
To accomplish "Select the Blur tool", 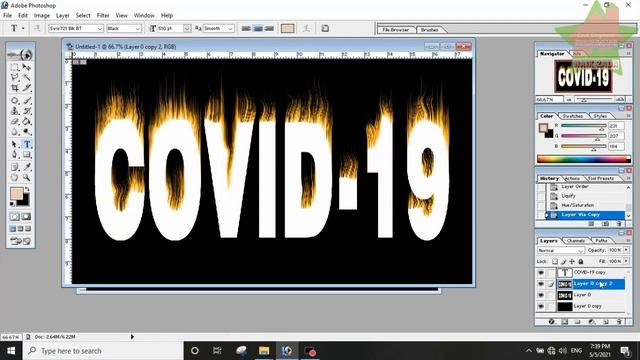I will 15,131.
